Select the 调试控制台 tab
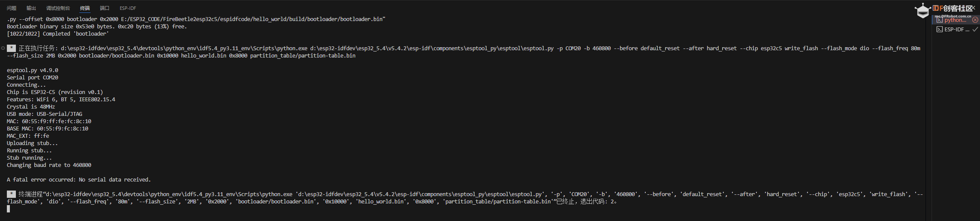The image size is (980, 221). (58, 8)
